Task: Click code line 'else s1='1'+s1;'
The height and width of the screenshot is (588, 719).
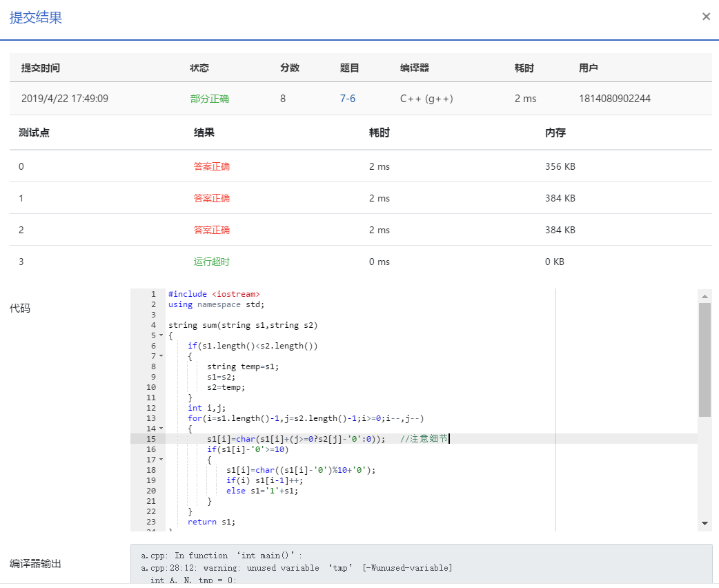Action: pyautogui.click(x=262, y=491)
